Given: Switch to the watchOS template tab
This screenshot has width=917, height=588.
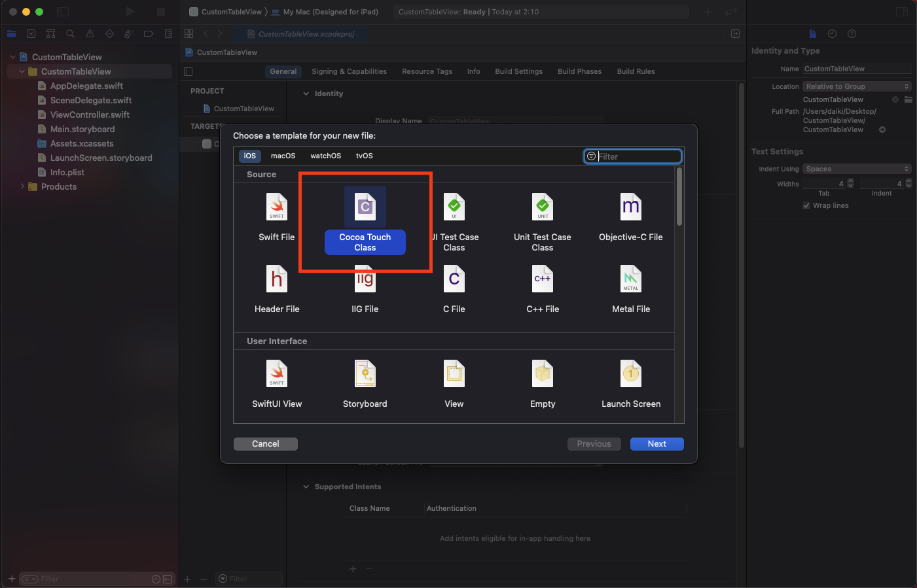Looking at the screenshot, I should 325,156.
